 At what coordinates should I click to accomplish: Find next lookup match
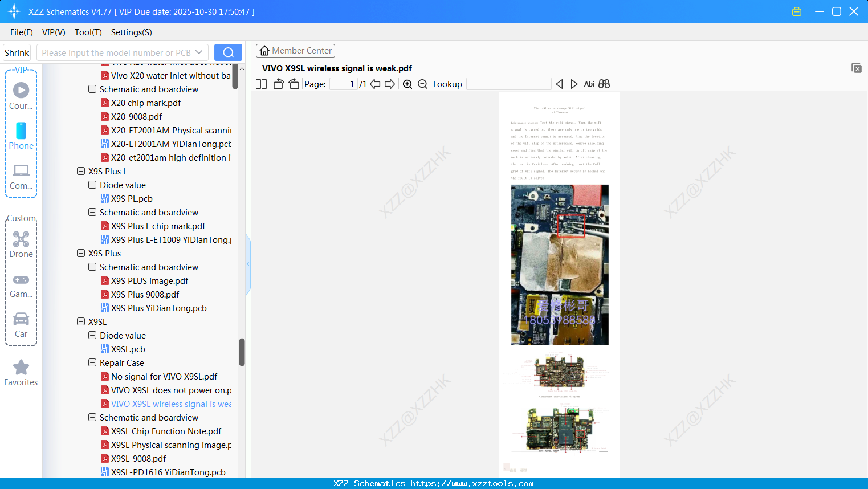pyautogui.click(x=574, y=84)
